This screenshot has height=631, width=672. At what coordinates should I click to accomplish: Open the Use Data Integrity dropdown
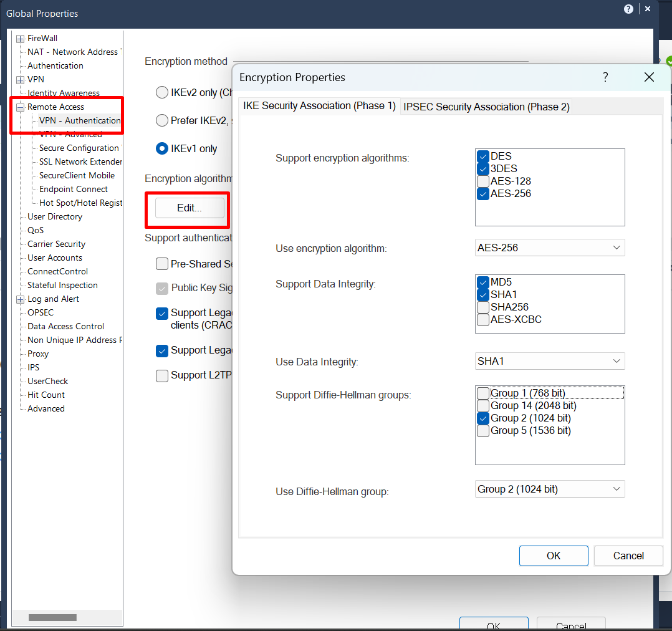coord(616,361)
